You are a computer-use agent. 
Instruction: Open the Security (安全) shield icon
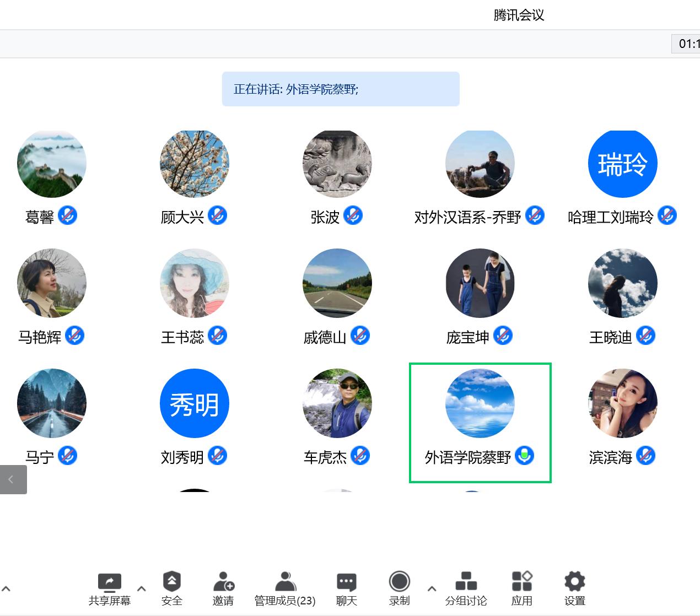pos(171,582)
